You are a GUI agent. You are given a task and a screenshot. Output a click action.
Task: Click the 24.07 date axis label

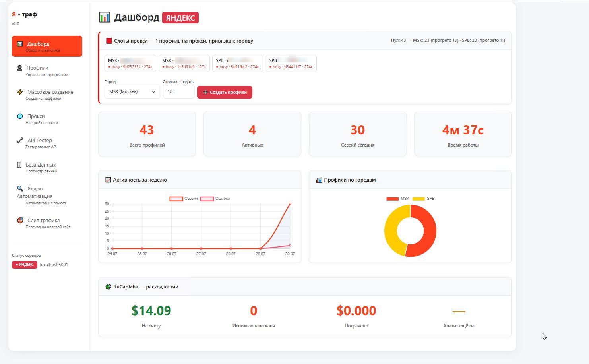click(112, 254)
